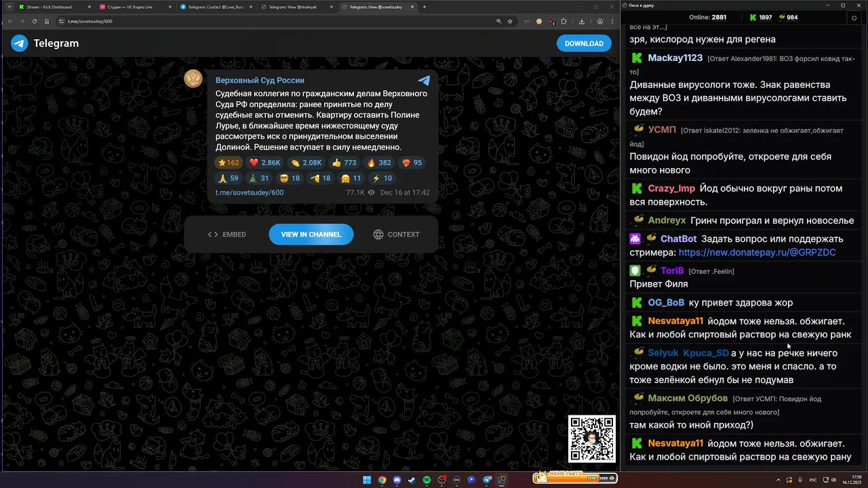Click the megaphone reaction with 18

(321, 178)
